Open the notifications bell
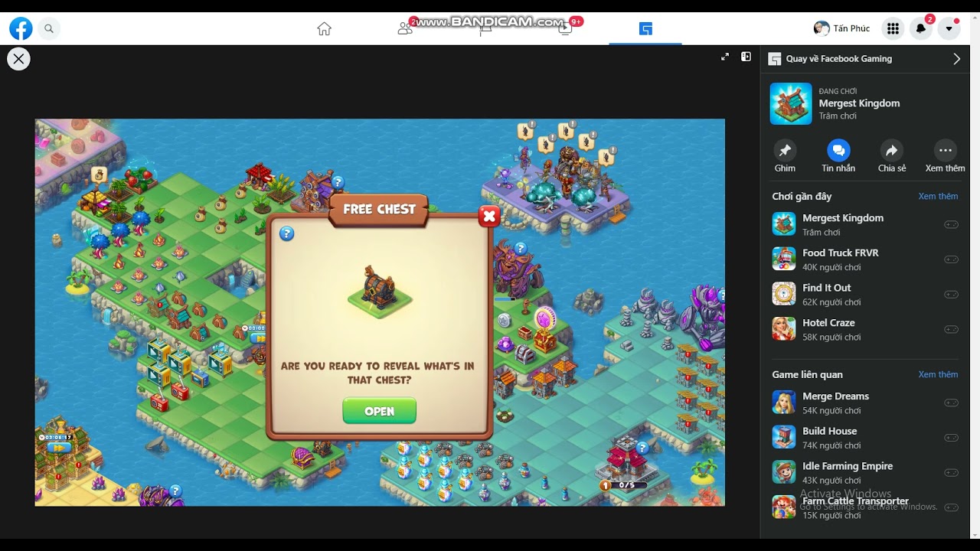The image size is (980, 551). point(921,29)
